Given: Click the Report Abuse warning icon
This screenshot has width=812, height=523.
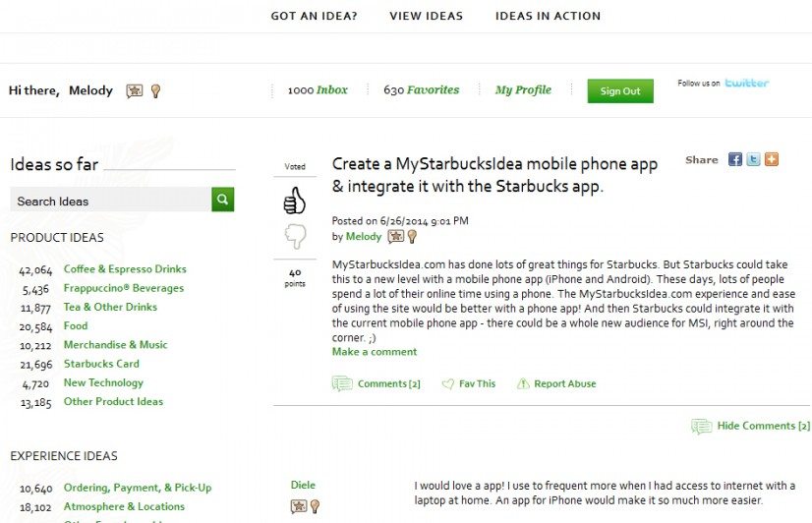Looking at the screenshot, I should pyautogui.click(x=523, y=383).
